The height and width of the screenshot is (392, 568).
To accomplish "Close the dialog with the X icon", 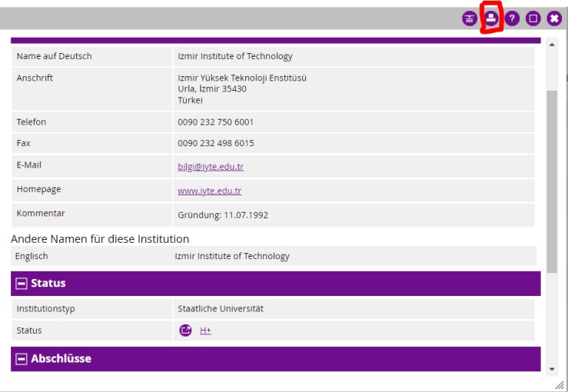I will [x=554, y=19].
